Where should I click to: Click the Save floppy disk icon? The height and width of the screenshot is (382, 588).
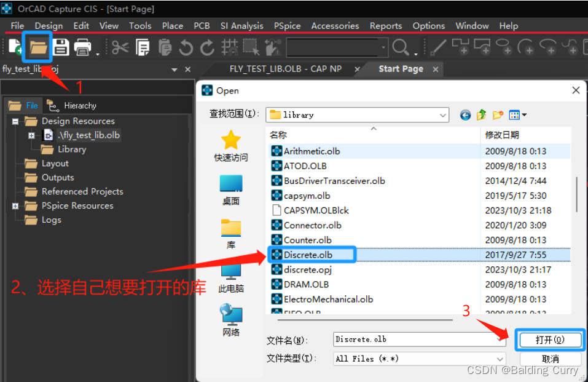(61, 47)
